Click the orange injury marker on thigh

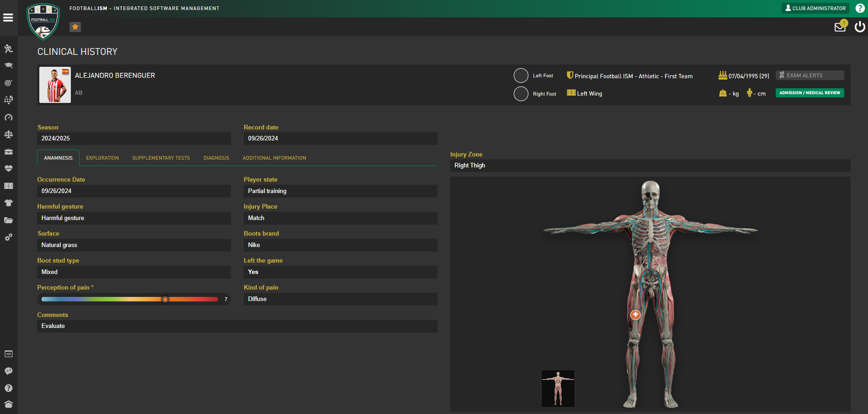point(635,315)
